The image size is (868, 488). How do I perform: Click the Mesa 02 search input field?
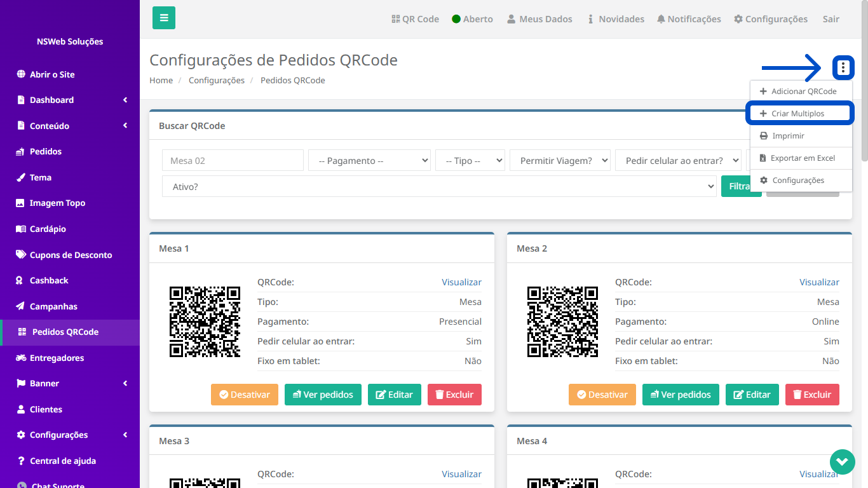(233, 161)
